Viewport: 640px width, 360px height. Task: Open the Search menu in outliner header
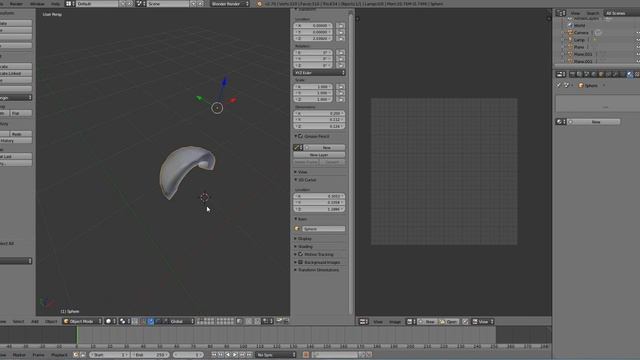592,13
